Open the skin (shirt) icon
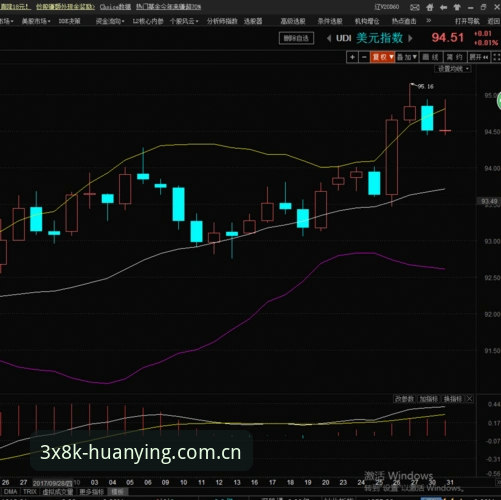501x500 pixels. coord(457,7)
